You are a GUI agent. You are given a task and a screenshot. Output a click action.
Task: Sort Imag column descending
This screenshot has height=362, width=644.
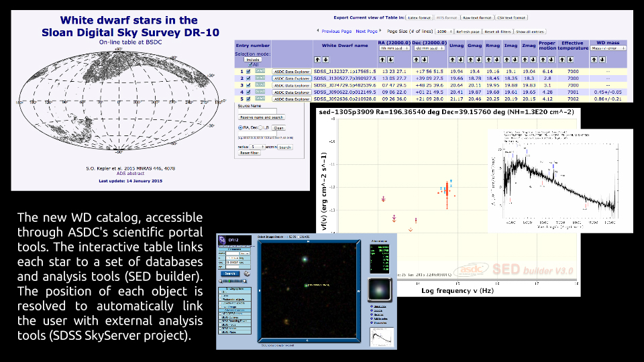tap(515, 60)
